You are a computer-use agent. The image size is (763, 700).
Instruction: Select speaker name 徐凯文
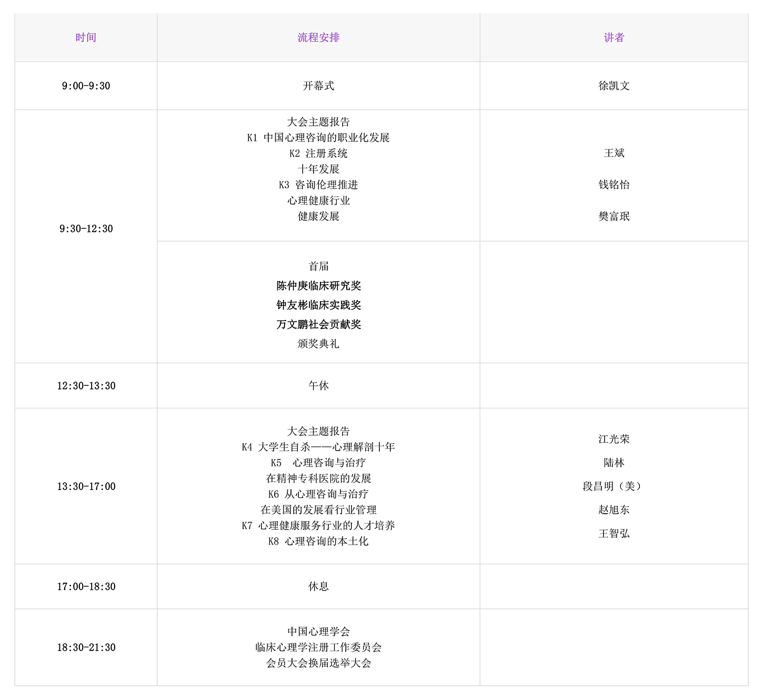tap(614, 86)
